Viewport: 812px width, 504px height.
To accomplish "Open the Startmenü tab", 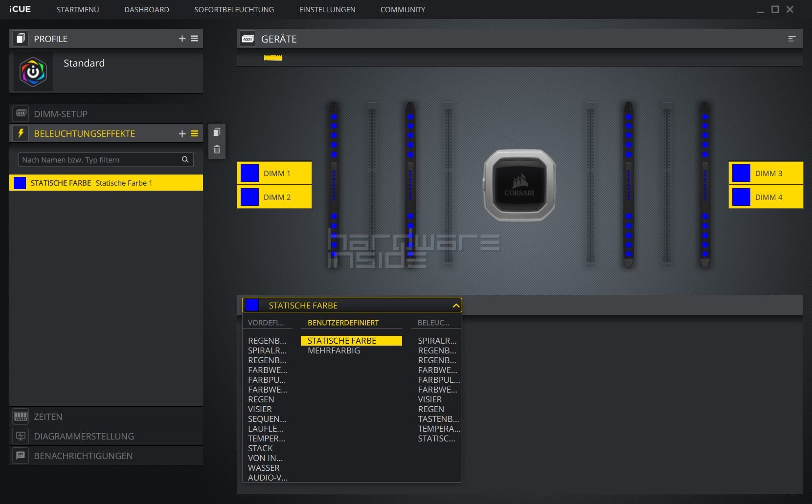I will pyautogui.click(x=78, y=9).
